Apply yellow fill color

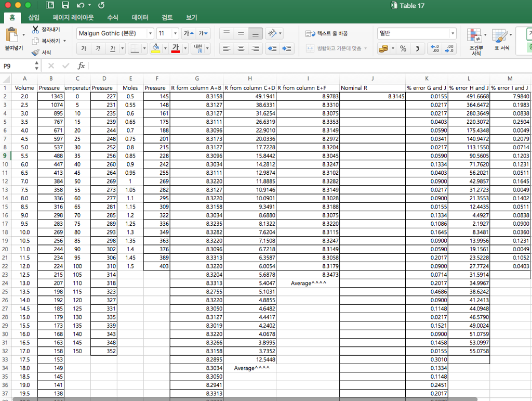pos(156,48)
